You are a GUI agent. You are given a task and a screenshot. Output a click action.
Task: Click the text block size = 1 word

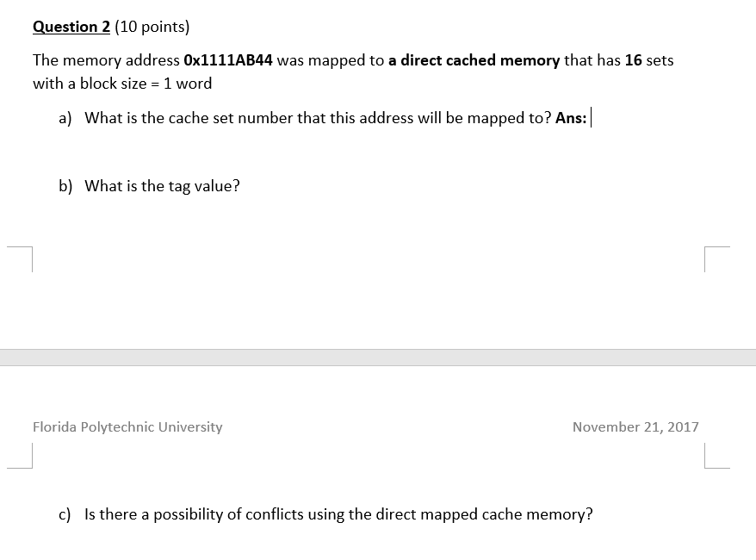(146, 84)
